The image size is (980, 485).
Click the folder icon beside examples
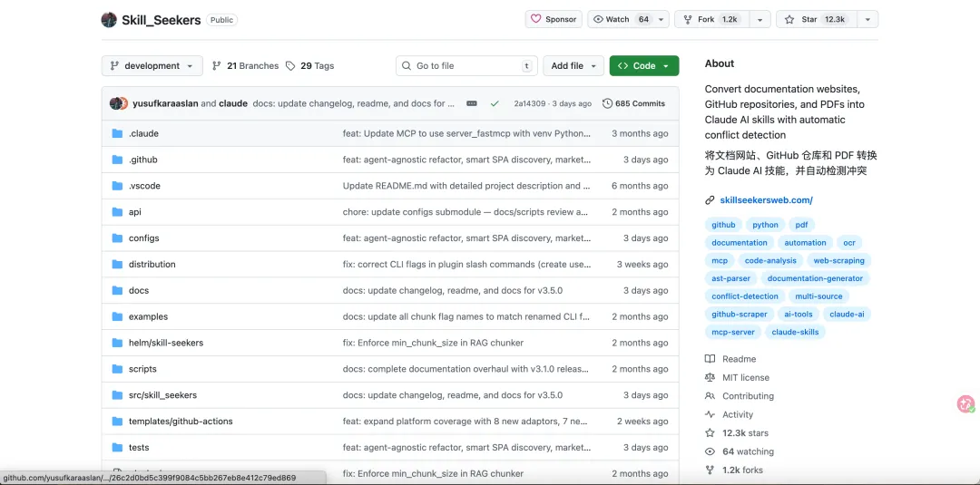(x=117, y=317)
